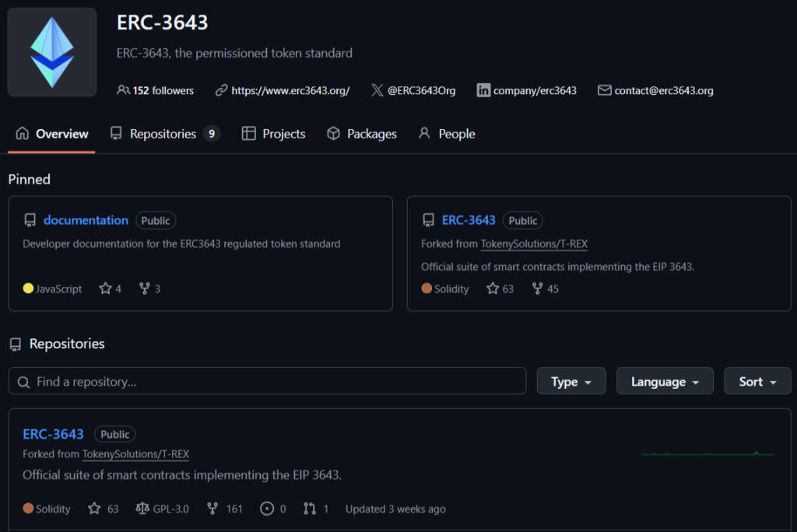Click the documentation card description text

coord(181,244)
